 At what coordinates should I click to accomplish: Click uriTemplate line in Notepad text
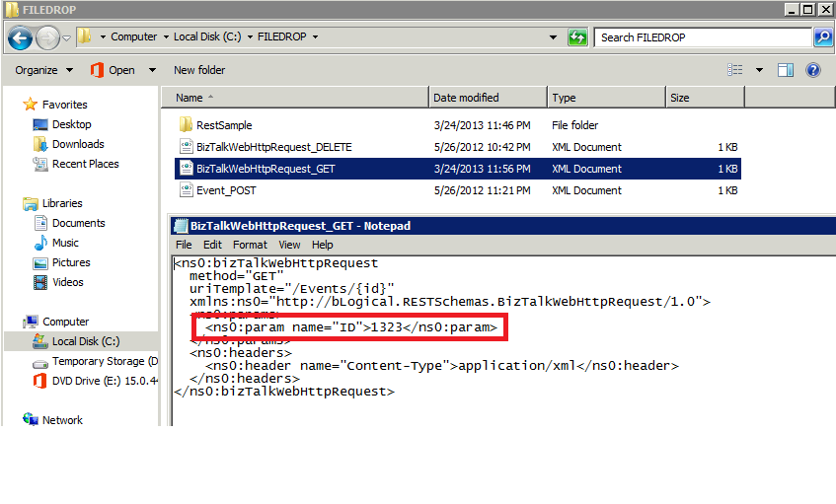(291, 289)
